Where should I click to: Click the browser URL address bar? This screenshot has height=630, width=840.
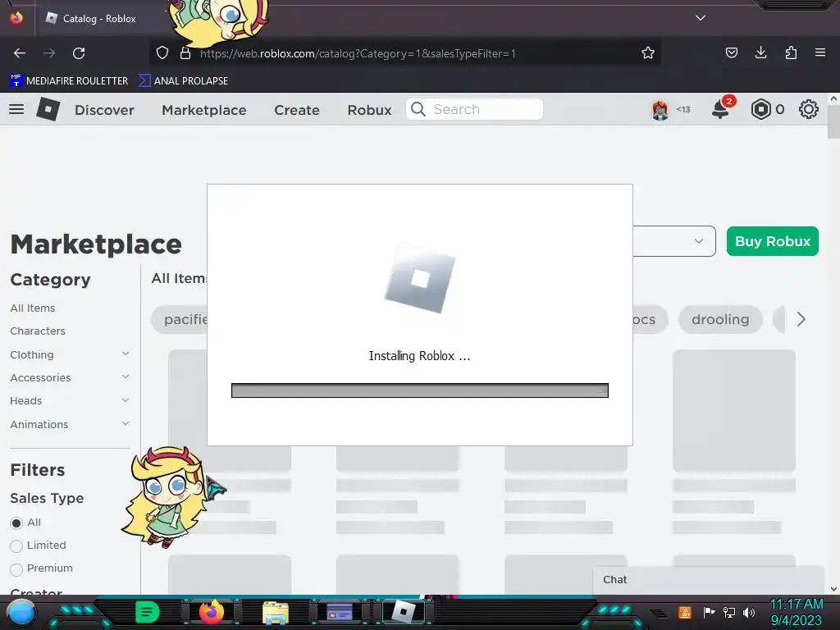[x=404, y=53]
